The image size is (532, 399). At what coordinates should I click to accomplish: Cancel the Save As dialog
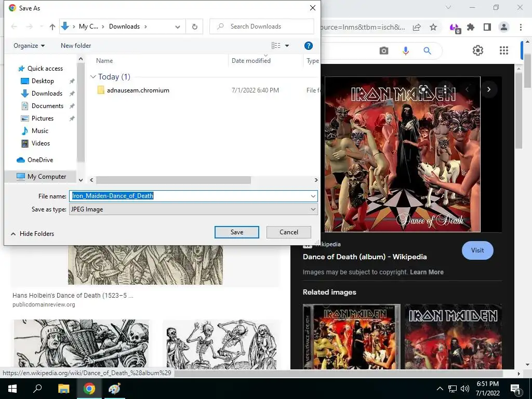tap(289, 232)
